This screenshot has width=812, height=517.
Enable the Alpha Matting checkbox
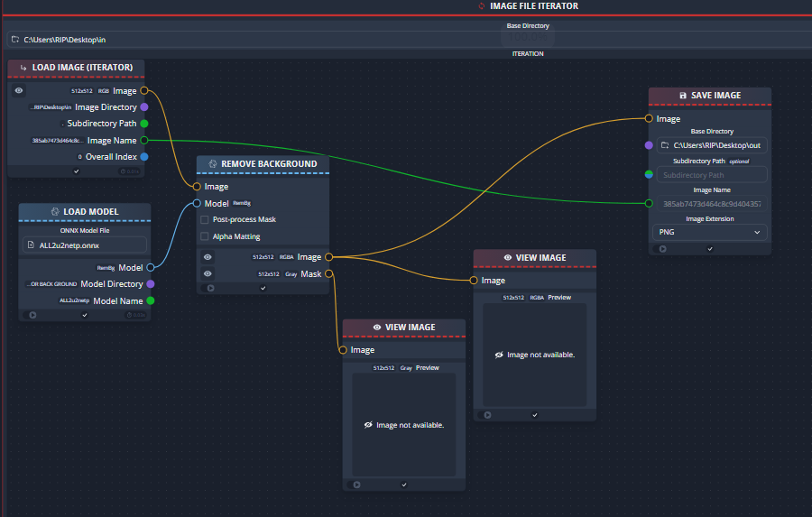205,236
